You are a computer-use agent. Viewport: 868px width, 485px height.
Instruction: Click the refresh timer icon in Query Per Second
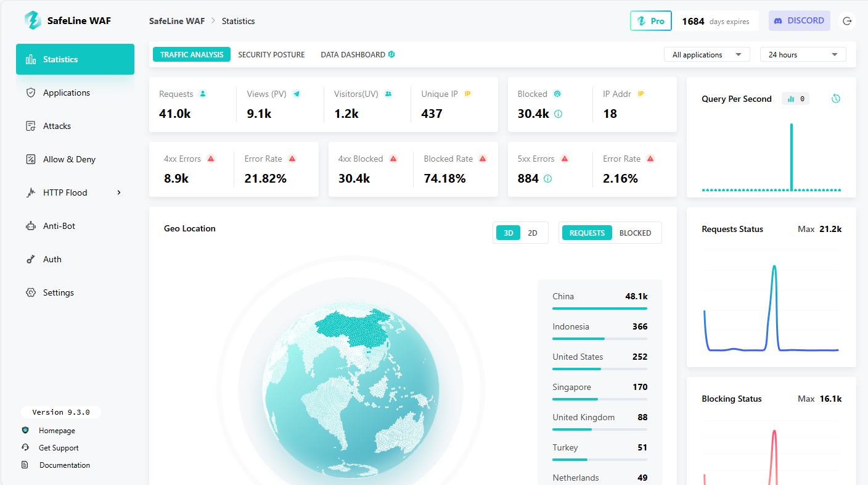point(836,99)
